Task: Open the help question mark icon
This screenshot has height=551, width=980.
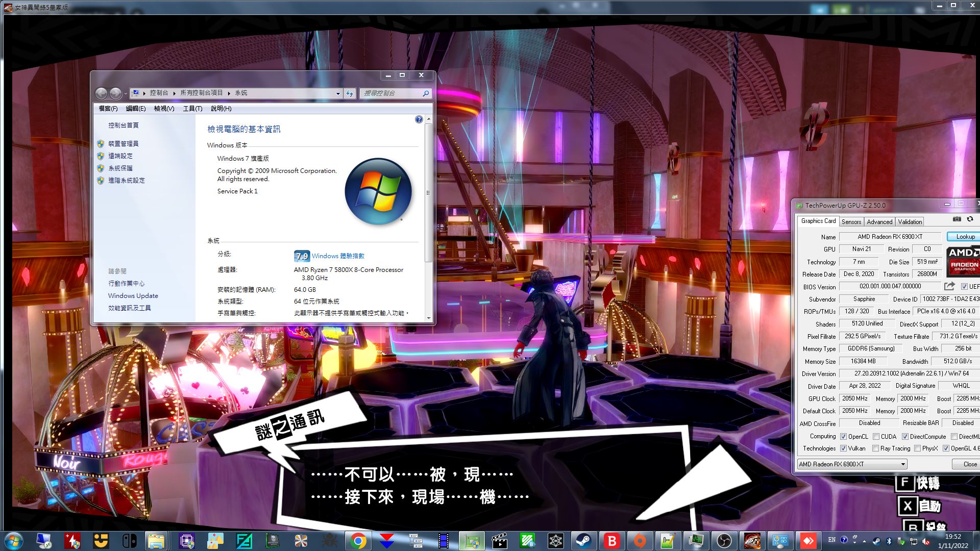Action: pyautogui.click(x=419, y=119)
